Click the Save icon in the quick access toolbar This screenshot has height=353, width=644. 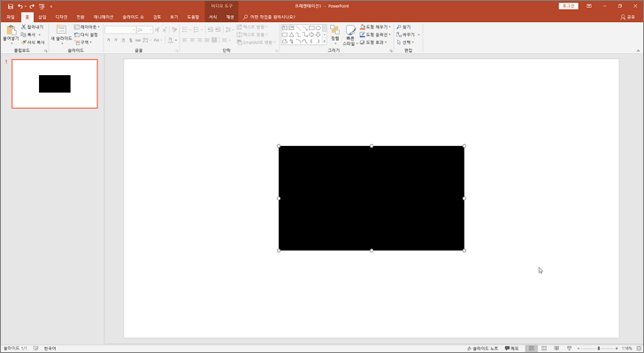point(11,6)
